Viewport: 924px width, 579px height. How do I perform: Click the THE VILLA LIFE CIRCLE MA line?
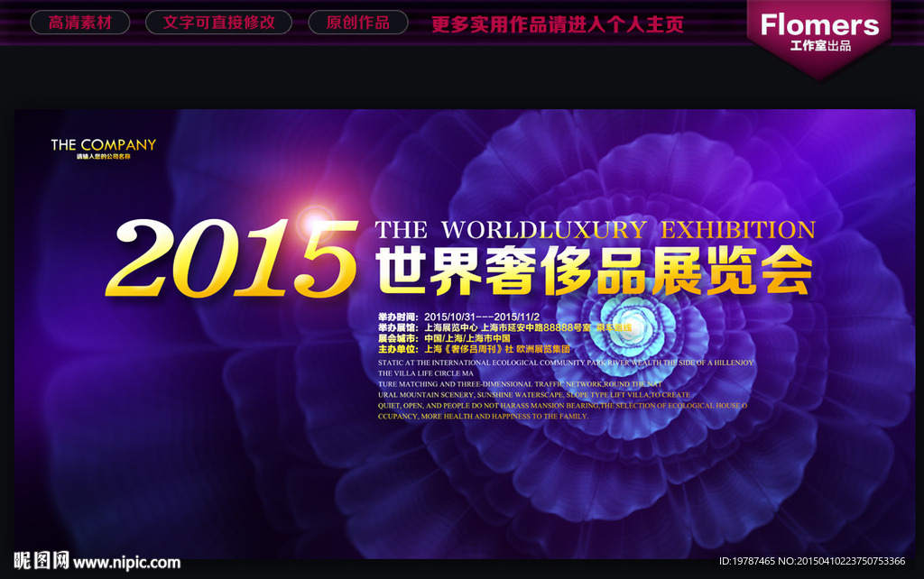pos(426,373)
